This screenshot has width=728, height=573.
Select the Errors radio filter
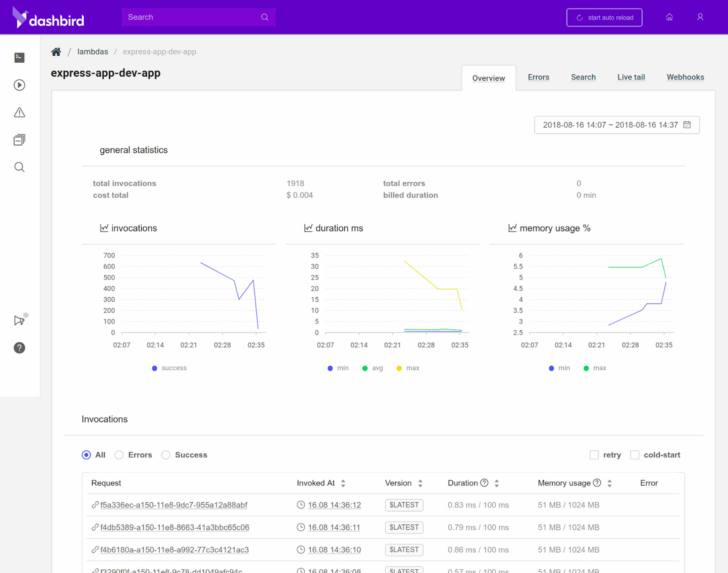tap(119, 455)
